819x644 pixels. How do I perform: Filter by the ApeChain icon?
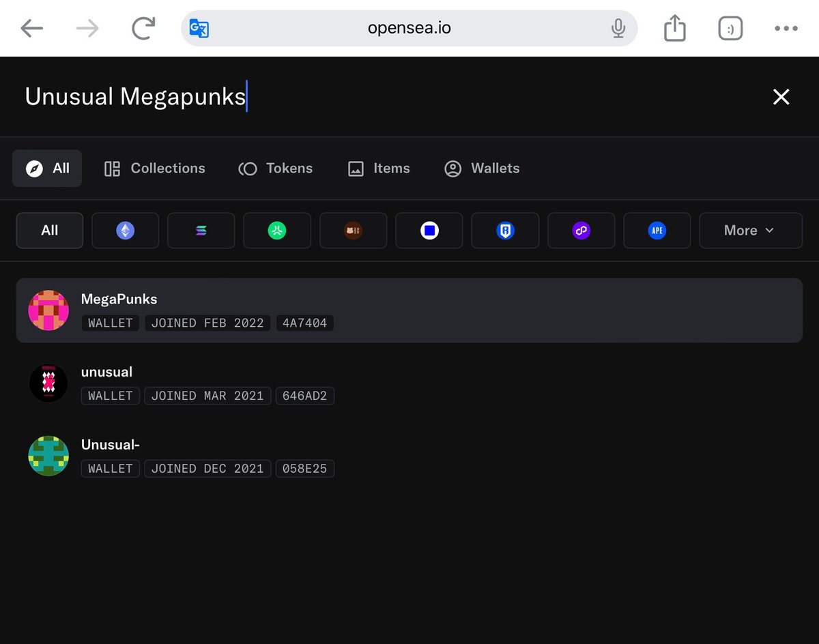point(657,231)
